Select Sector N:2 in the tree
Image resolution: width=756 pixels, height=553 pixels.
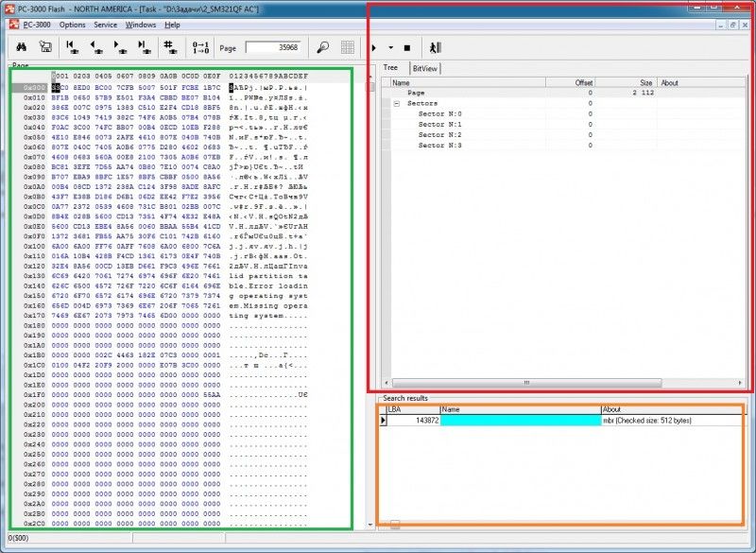[x=439, y=135]
